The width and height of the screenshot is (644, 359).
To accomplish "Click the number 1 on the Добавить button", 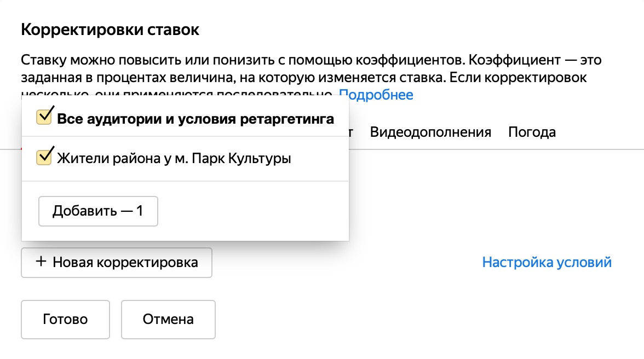I will 140,211.
